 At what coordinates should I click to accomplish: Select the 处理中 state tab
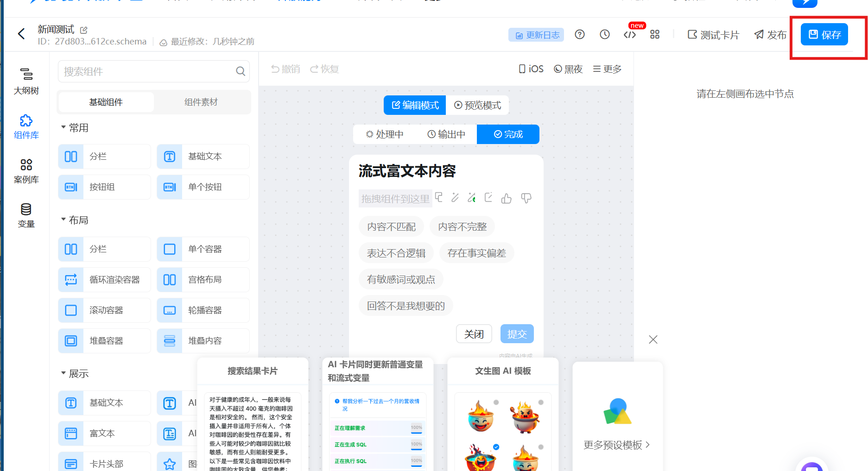pos(385,134)
